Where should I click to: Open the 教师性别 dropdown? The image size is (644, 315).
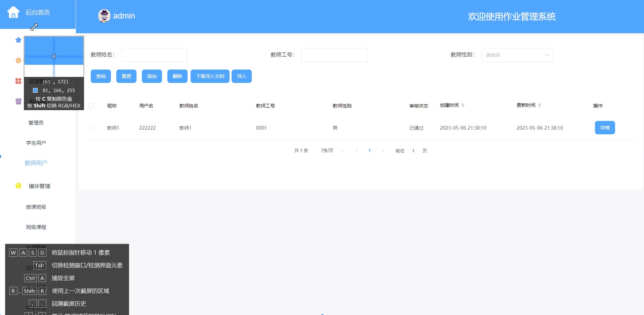pyautogui.click(x=517, y=55)
